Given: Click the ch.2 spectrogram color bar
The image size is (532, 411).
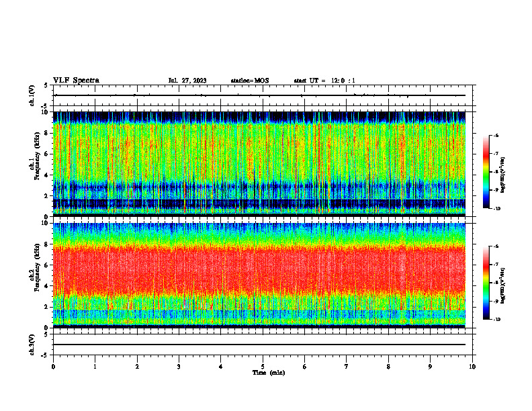Looking at the screenshot, I should [x=486, y=283].
